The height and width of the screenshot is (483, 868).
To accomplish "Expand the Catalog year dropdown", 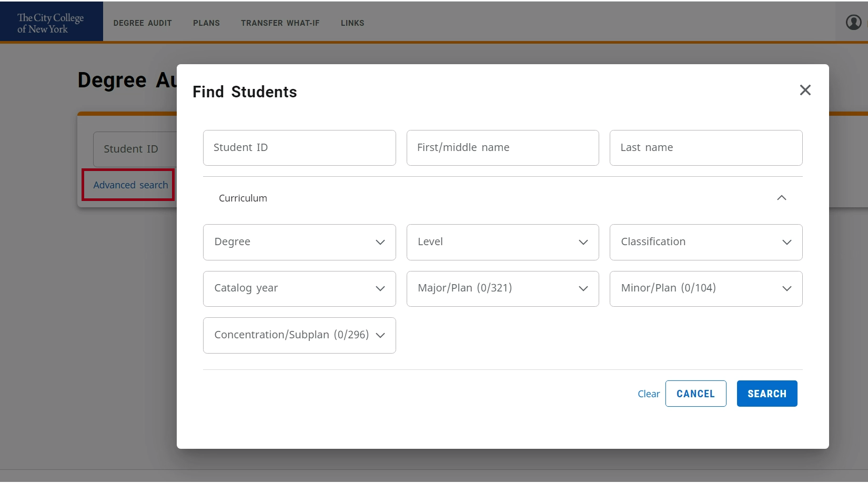I will [x=299, y=288].
